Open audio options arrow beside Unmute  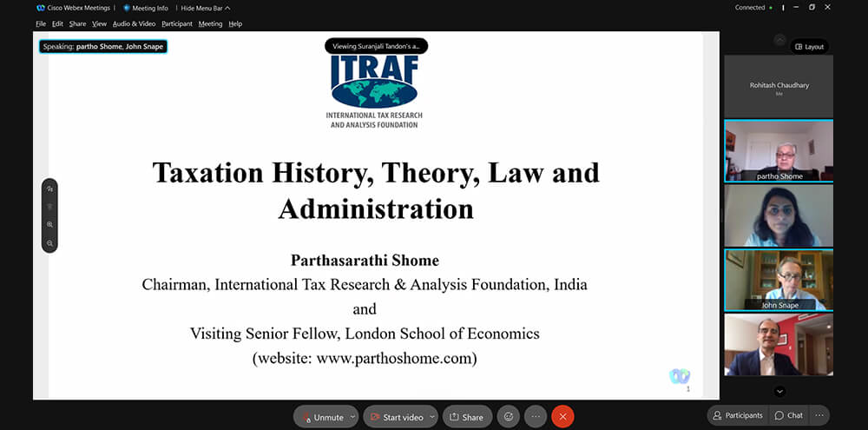354,417
